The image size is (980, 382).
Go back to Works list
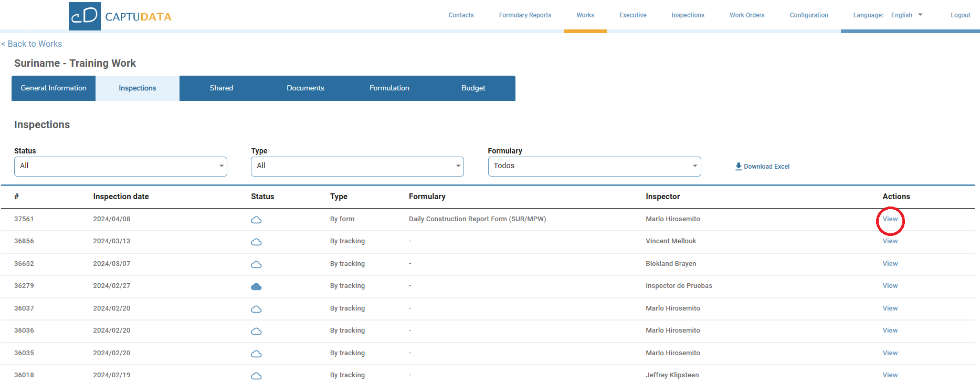click(x=32, y=44)
